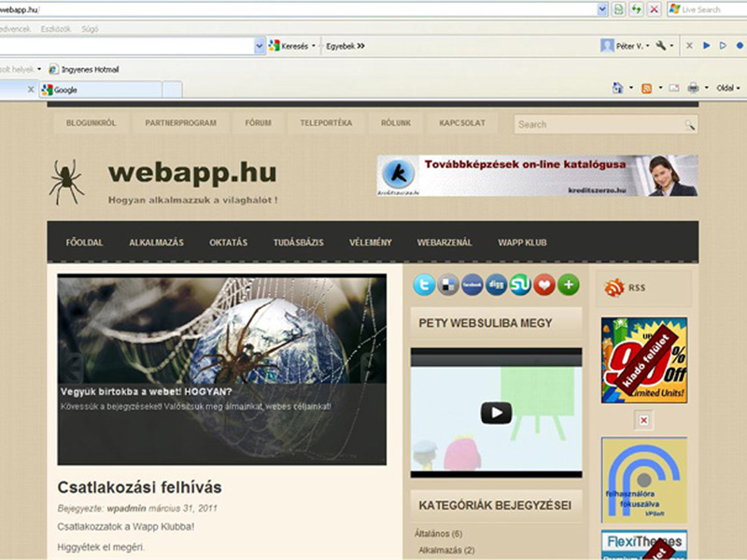Click the Digg share icon
The height and width of the screenshot is (560, 747).
click(x=496, y=285)
